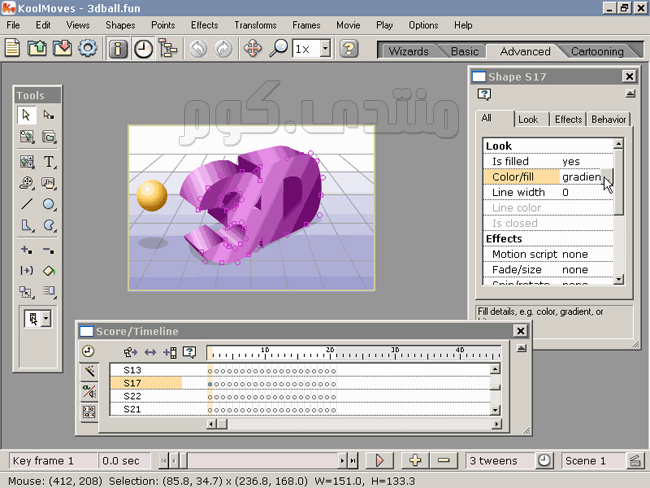Screen dimensions: 650x488
Task: Pick the Text tool in Tools
Action: (x=49, y=160)
